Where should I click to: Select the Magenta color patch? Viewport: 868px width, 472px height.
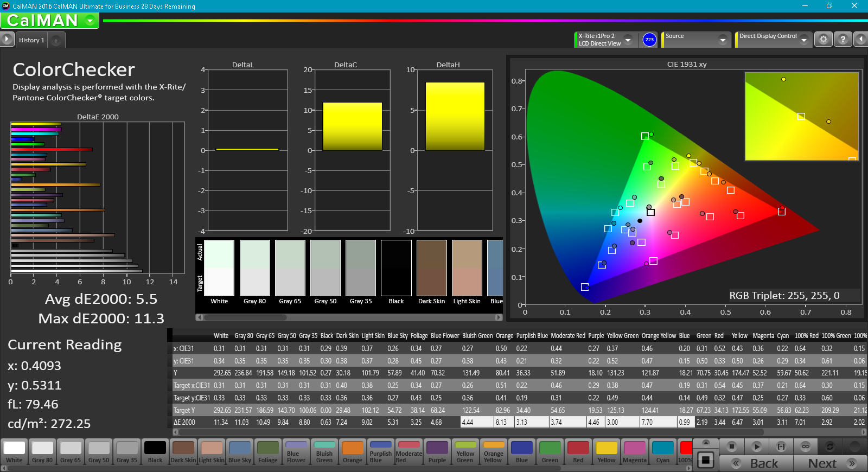coord(635,452)
